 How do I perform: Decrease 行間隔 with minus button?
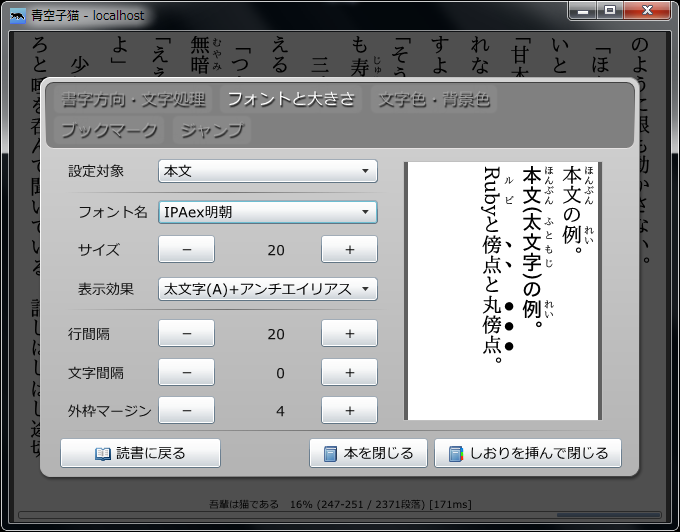pyautogui.click(x=186, y=333)
